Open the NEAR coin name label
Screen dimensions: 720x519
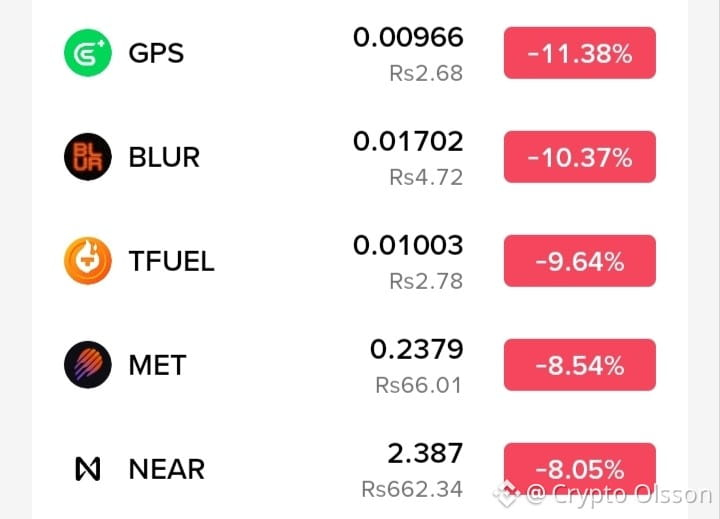(x=167, y=469)
